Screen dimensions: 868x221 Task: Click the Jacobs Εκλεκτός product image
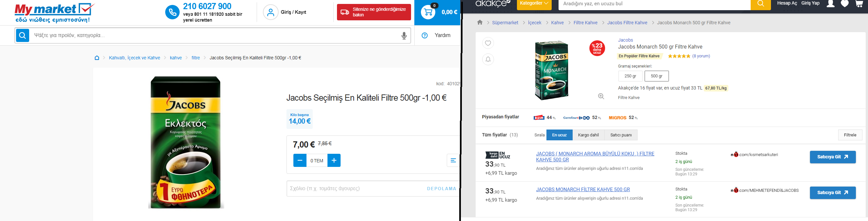(186, 142)
